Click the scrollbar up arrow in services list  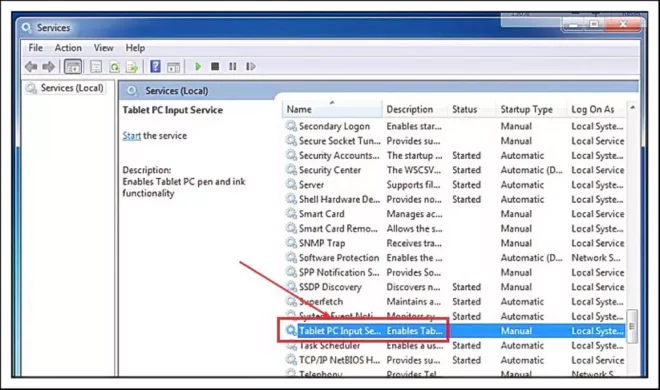pos(632,108)
